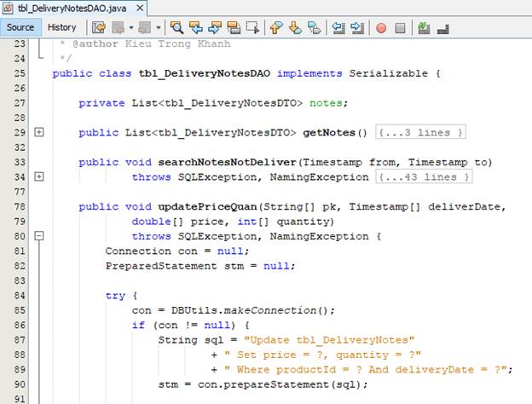Viewport: 532px width, 404px height.
Task: Click Find Next Occurrence icon
Action: [215, 27]
